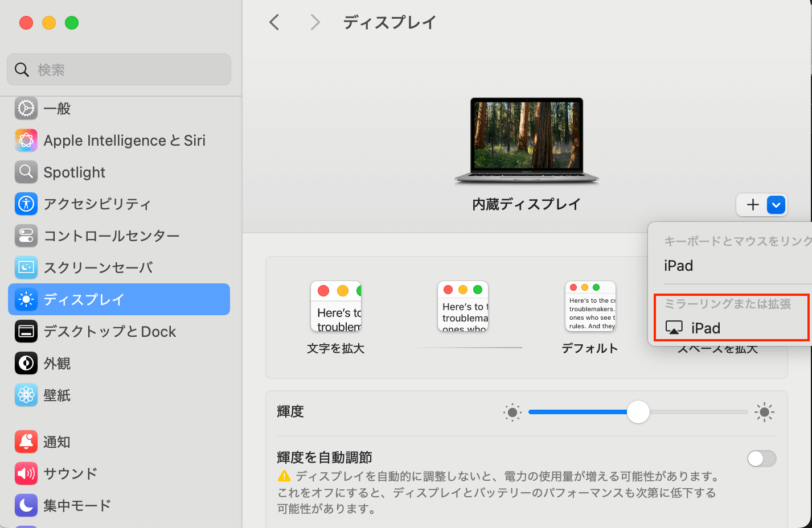Switch to 外観 (Appearance) settings
812x528 pixels.
tap(26, 363)
